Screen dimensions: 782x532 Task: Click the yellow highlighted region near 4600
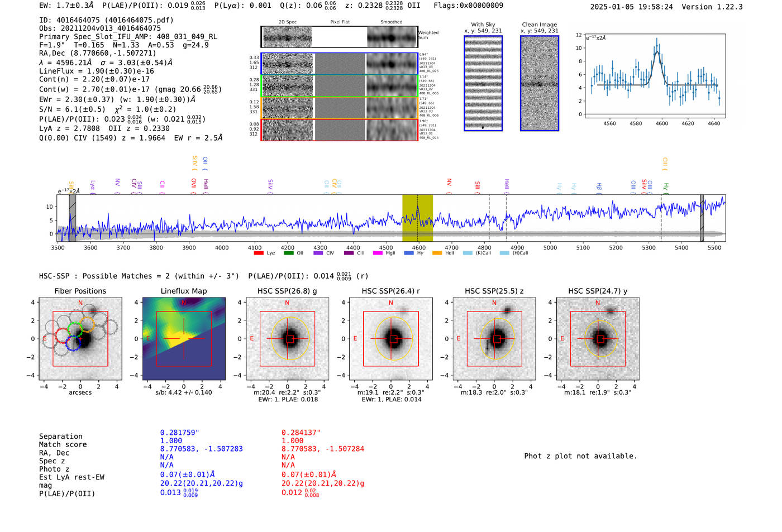click(x=417, y=218)
